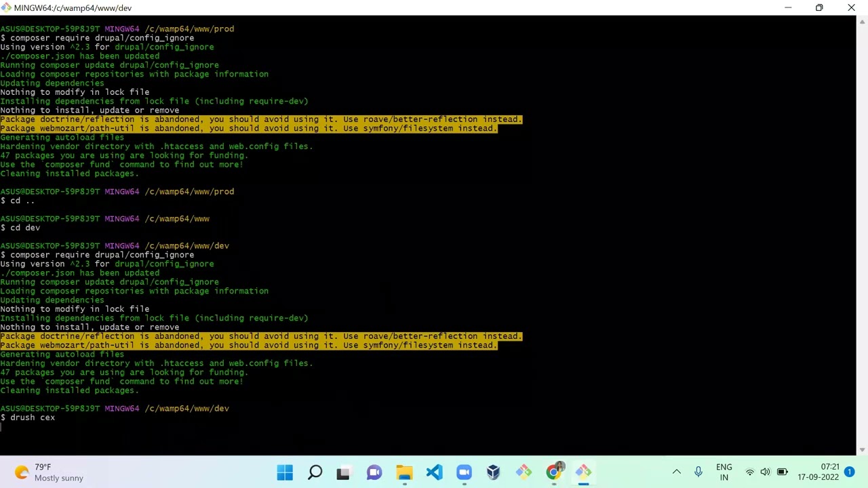Click the lone /c/wamp64/www prompt path
The height and width of the screenshot is (488, 868).
pos(177,218)
